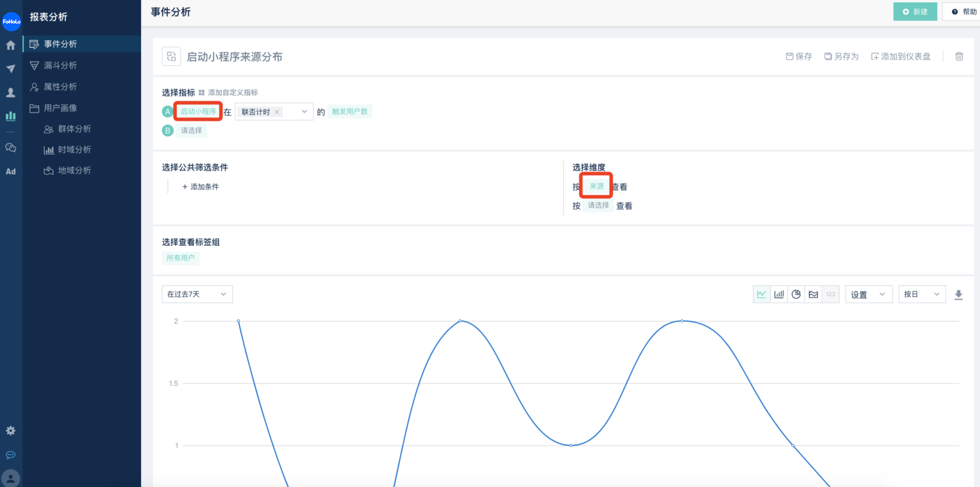This screenshot has height=487, width=980.
Task: Open the empty 请选择 dimension selector
Action: 598,206
